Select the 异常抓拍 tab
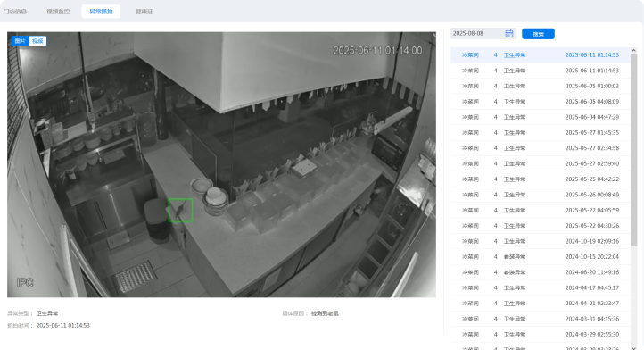The height and width of the screenshot is (350, 644). click(x=101, y=12)
